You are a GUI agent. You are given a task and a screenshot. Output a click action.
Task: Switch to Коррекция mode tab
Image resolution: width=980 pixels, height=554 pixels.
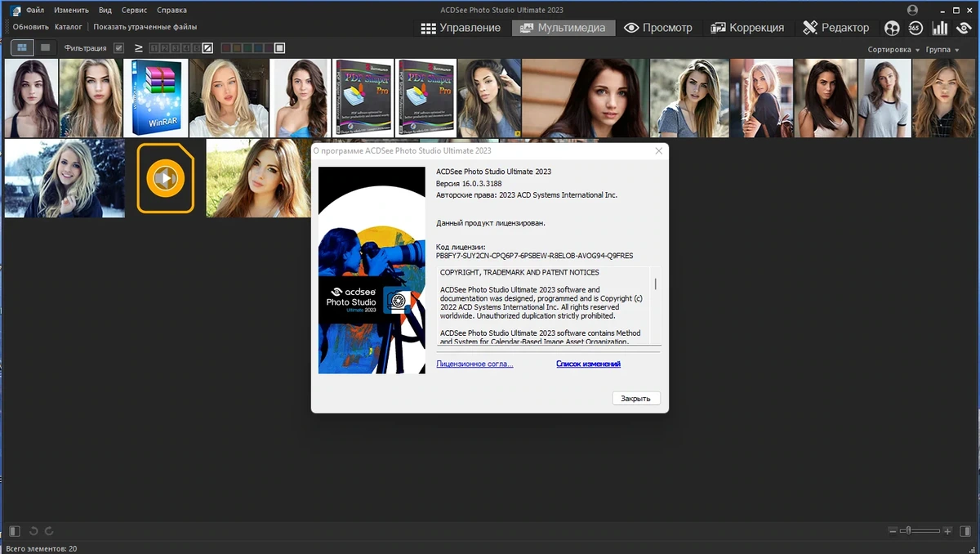click(x=747, y=28)
